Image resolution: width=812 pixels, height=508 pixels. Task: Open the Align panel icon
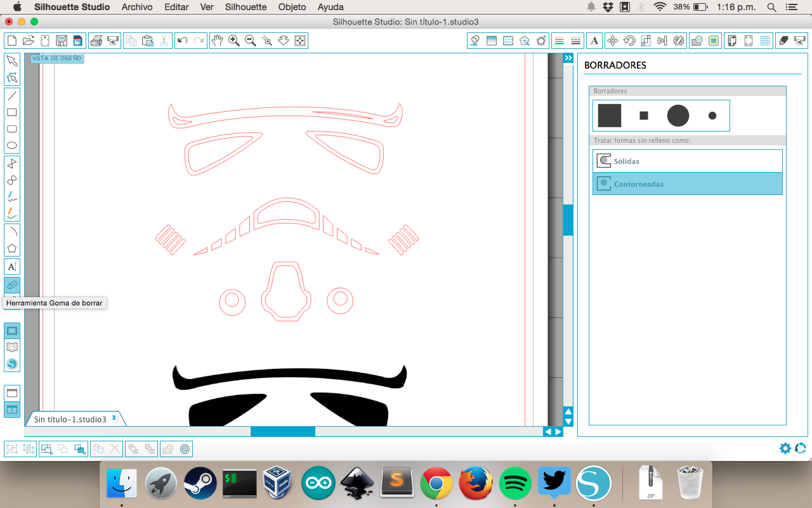(x=662, y=41)
